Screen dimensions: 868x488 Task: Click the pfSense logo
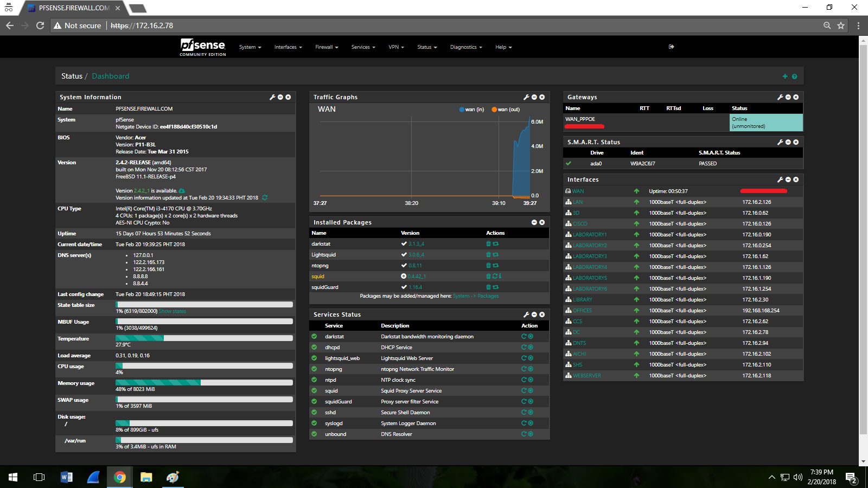(203, 47)
